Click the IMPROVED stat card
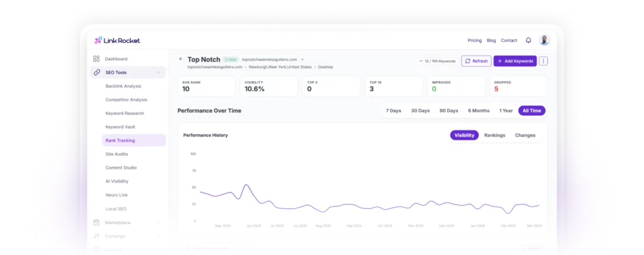Image resolution: width=644 pixels, height=255 pixels. (x=457, y=86)
